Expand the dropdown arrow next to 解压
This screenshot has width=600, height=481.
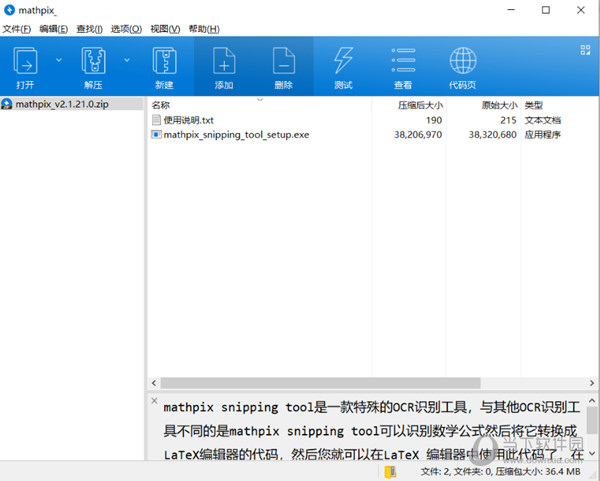(127, 60)
